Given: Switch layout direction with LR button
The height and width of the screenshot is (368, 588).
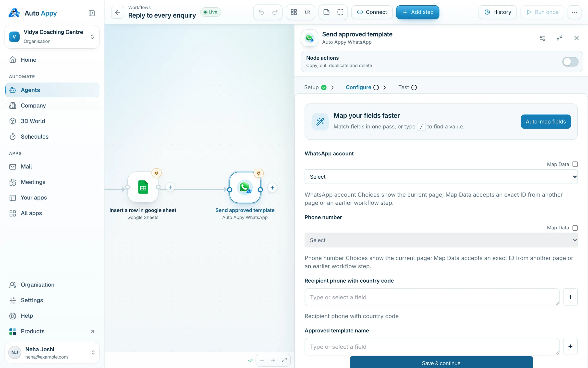Looking at the screenshot, I should coord(307,12).
